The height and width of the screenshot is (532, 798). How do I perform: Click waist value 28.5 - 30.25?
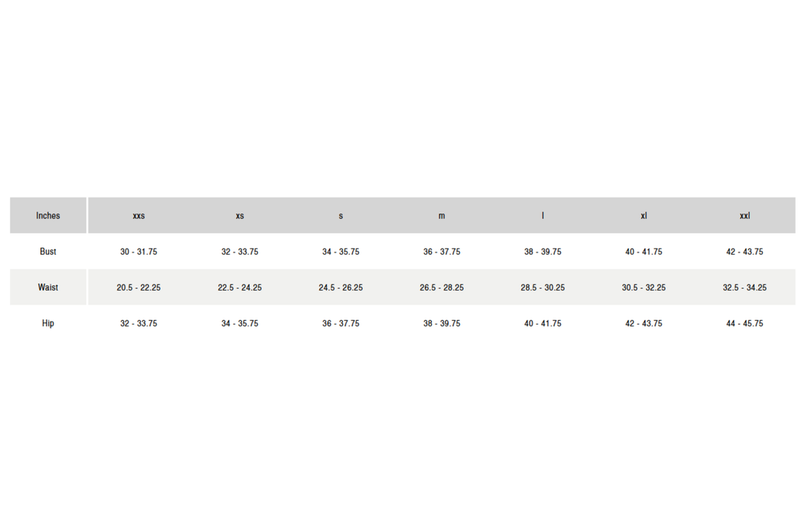coord(542,287)
